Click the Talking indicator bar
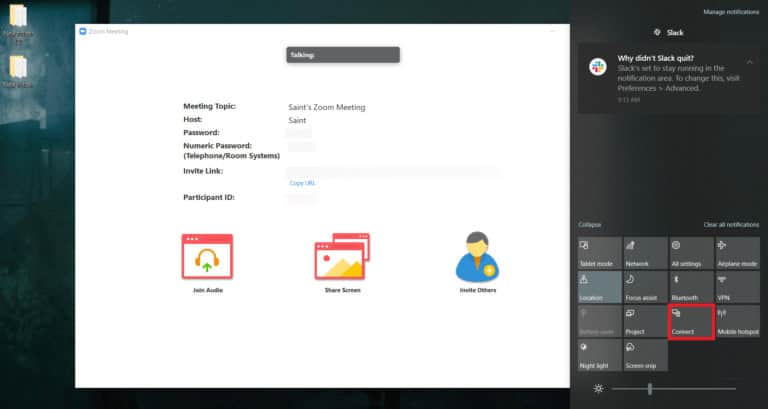The width and height of the screenshot is (768, 409). tap(343, 55)
